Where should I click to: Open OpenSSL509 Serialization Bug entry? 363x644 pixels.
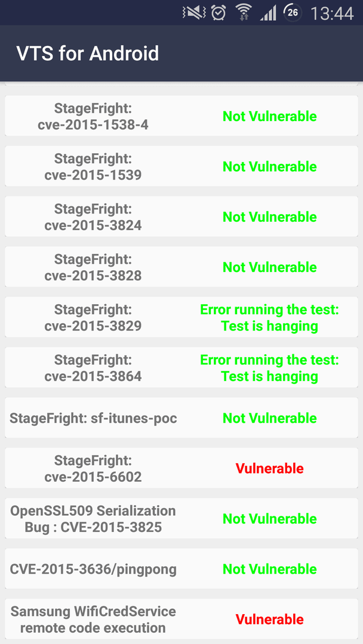coord(181,518)
